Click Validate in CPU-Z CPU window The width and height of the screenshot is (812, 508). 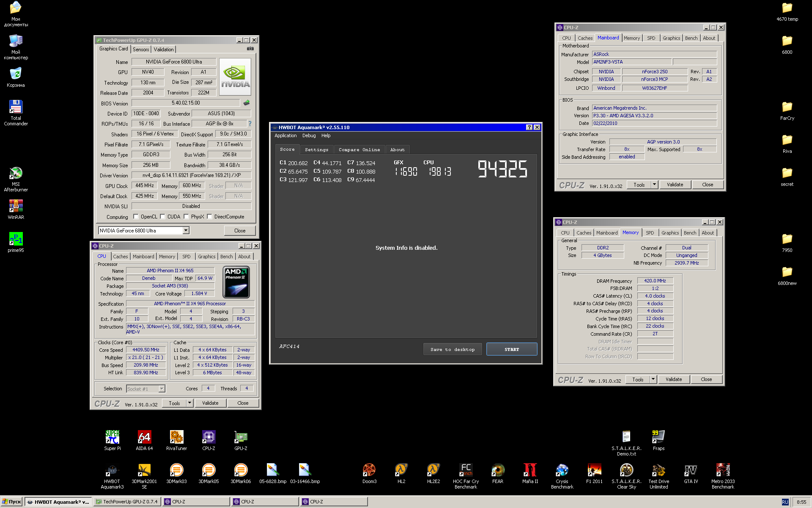[210, 403]
